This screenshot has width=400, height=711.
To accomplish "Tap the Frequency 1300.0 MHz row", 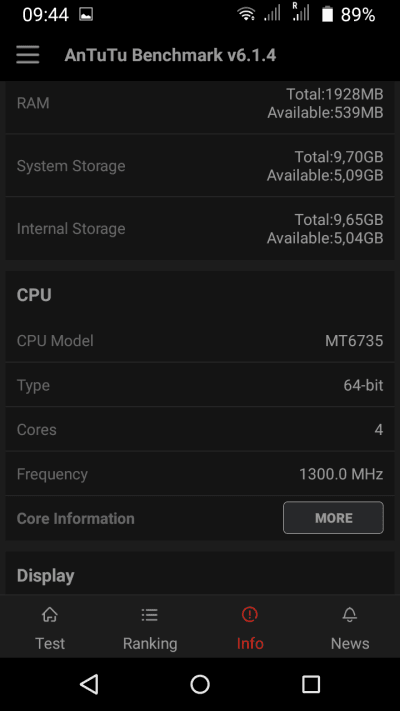I will (x=200, y=474).
